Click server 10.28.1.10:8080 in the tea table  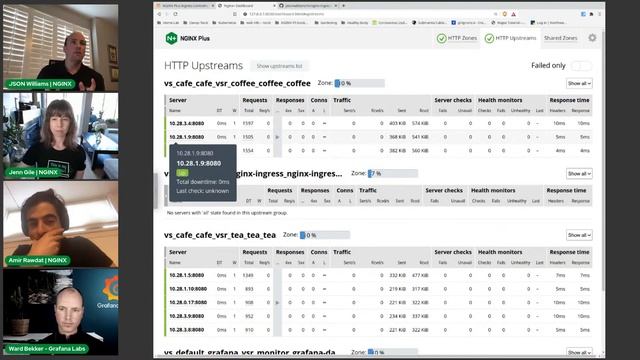coord(188,289)
